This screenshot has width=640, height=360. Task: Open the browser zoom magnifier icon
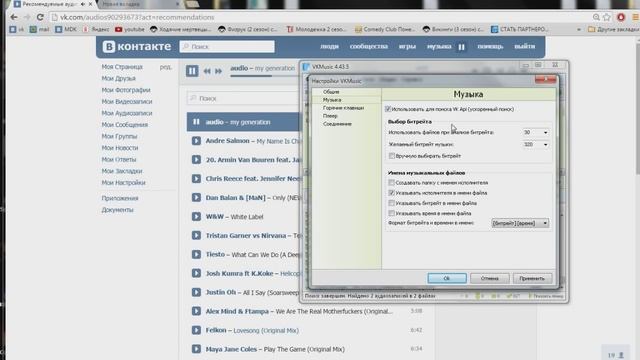click(x=596, y=17)
